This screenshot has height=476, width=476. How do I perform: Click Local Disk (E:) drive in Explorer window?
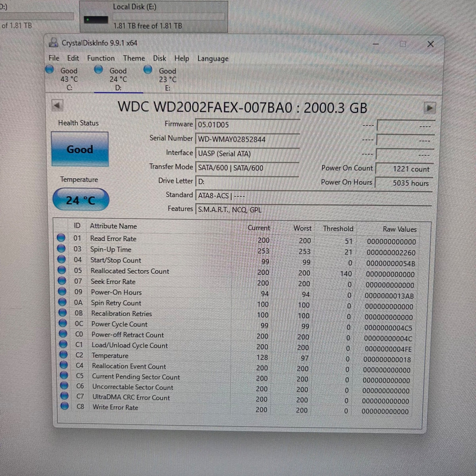click(x=154, y=16)
